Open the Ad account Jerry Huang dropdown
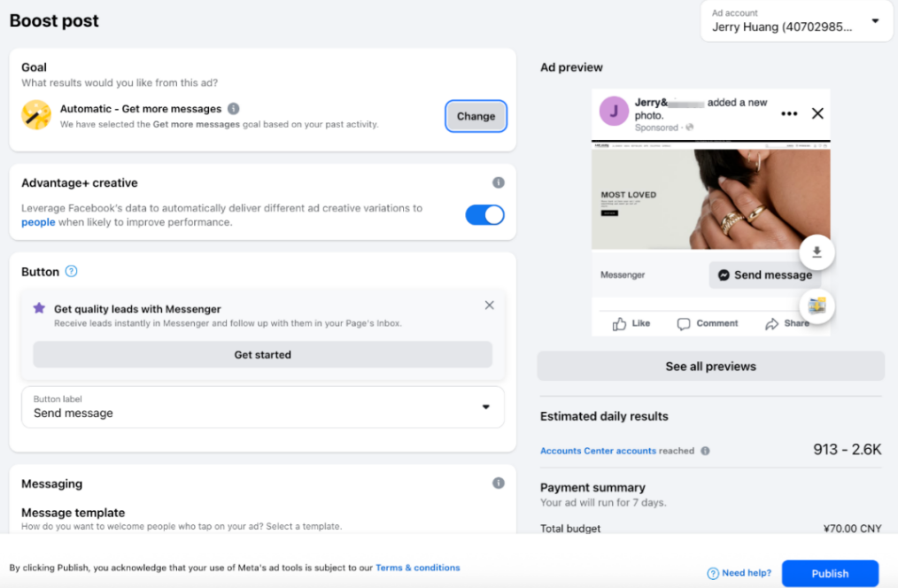 pyautogui.click(x=796, y=21)
